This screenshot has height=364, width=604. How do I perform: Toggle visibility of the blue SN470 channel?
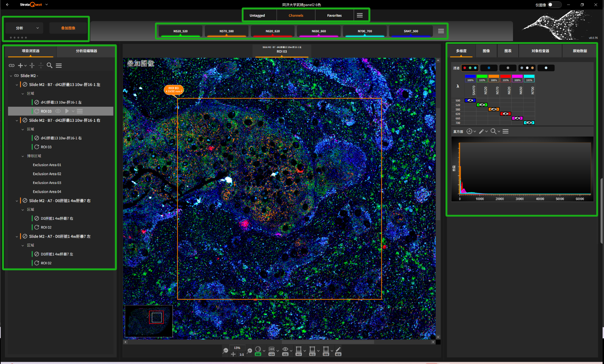click(x=470, y=100)
